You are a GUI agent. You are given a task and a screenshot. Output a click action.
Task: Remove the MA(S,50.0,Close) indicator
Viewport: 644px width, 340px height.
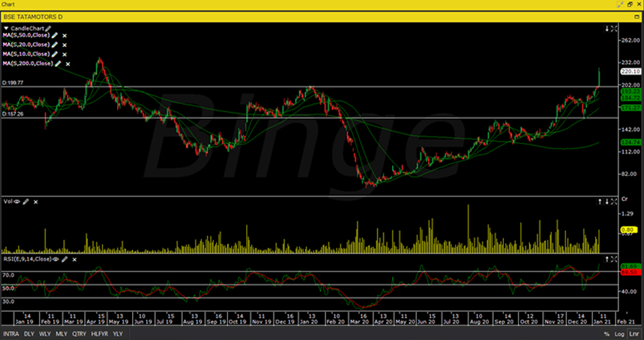[64, 36]
